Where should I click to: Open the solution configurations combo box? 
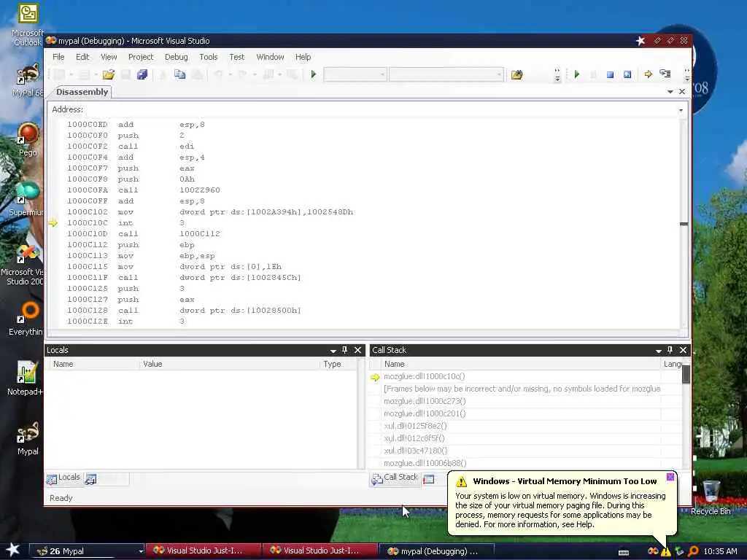[x=355, y=74]
